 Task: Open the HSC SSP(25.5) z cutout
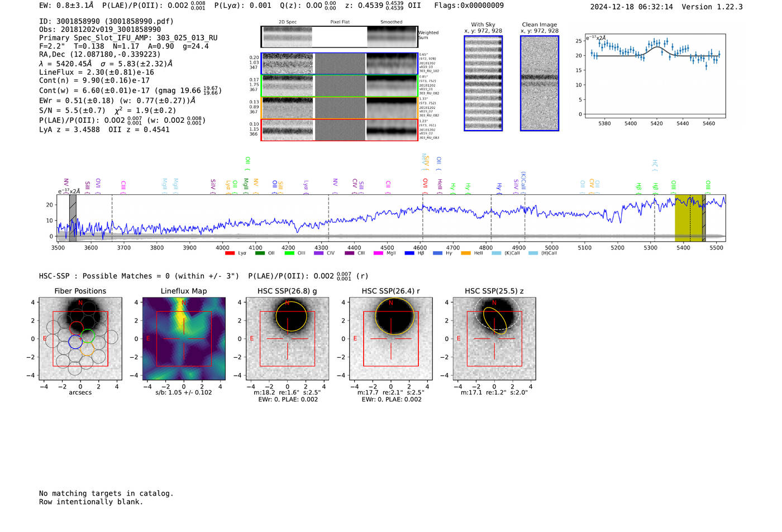coord(494,339)
